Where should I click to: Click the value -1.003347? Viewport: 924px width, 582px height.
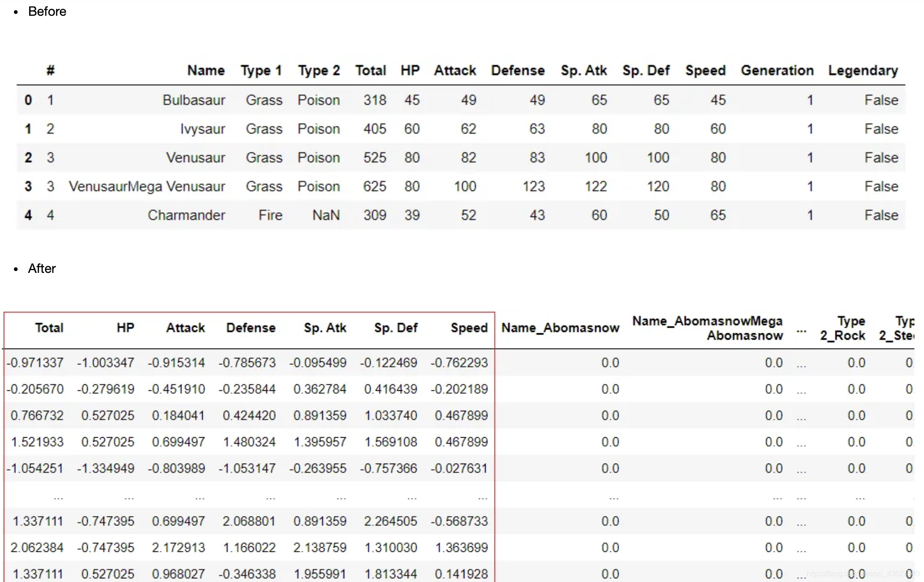click(106, 362)
